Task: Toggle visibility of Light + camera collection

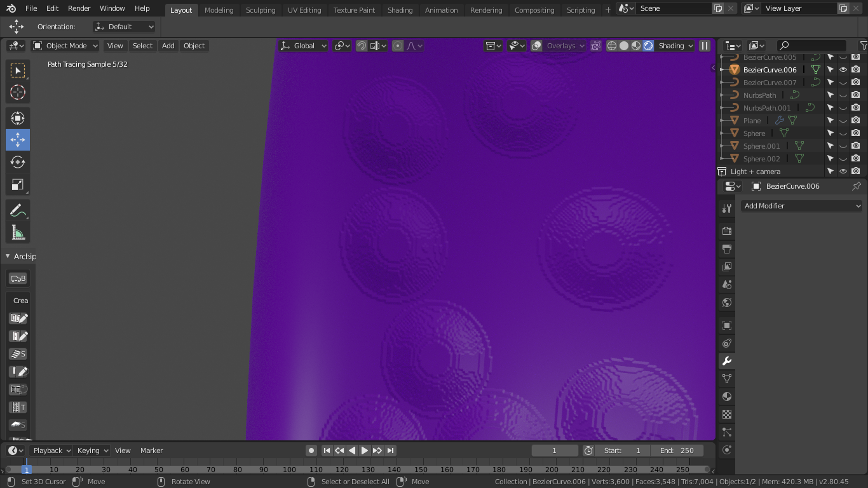Action: click(x=843, y=172)
